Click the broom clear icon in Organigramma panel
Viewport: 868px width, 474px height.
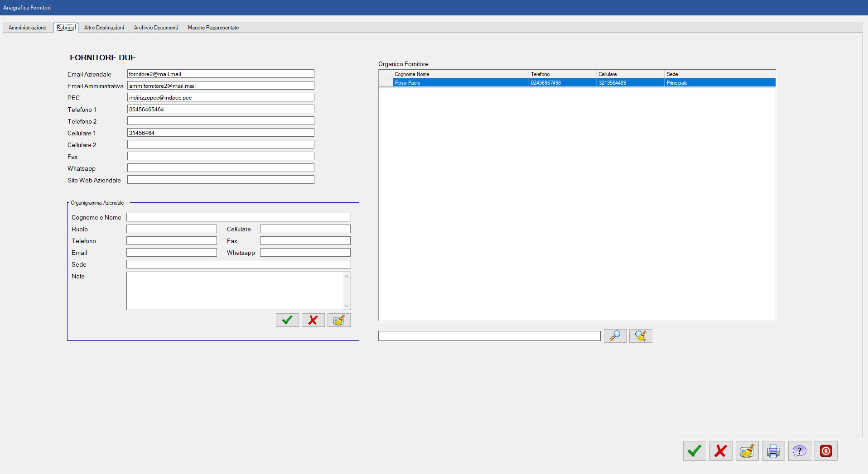339,320
